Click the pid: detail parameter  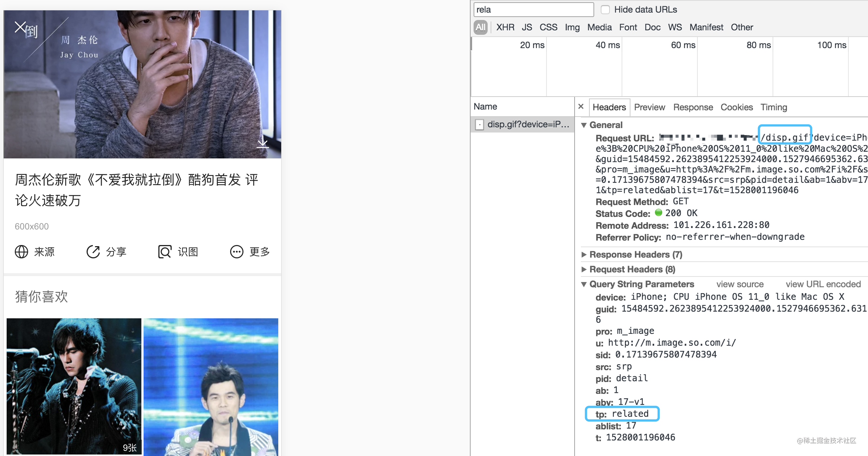pyautogui.click(x=622, y=378)
